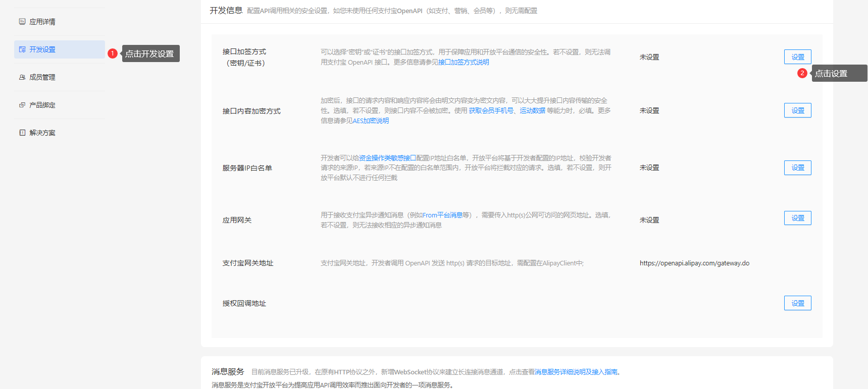Click the 产品绑定 sidebar icon
868x389 pixels.
[22, 105]
